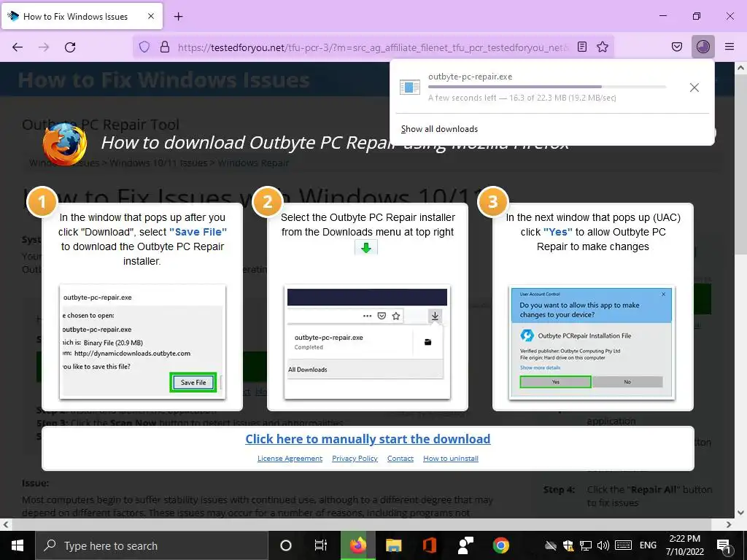Open the clock showing 2:22 PM
Viewport: 747px width, 560px height.
[684, 545]
